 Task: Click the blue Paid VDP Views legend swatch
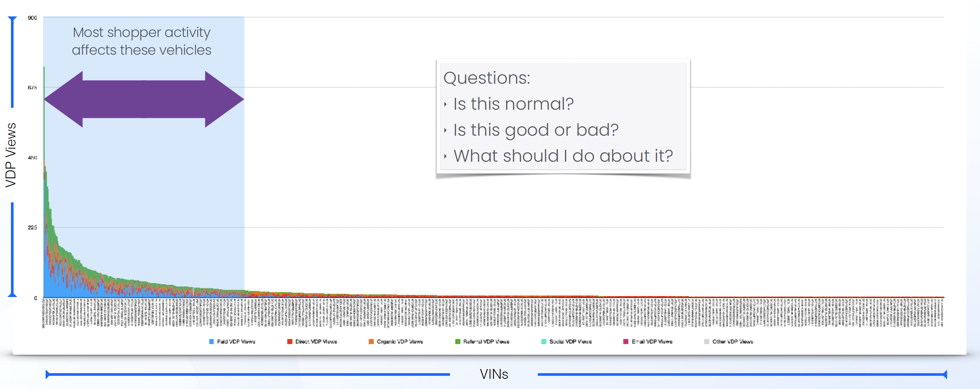coord(212,342)
